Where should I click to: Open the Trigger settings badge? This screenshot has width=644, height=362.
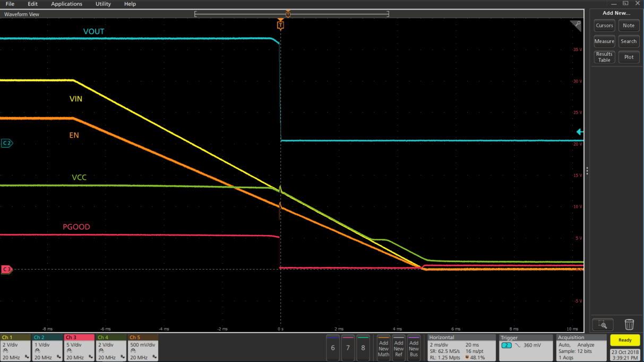click(525, 347)
